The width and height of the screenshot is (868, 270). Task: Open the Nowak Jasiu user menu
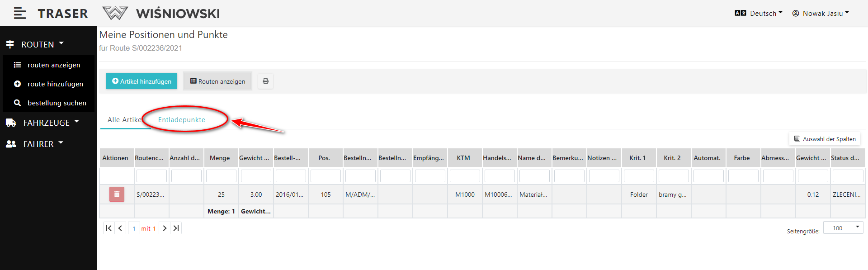tap(821, 14)
